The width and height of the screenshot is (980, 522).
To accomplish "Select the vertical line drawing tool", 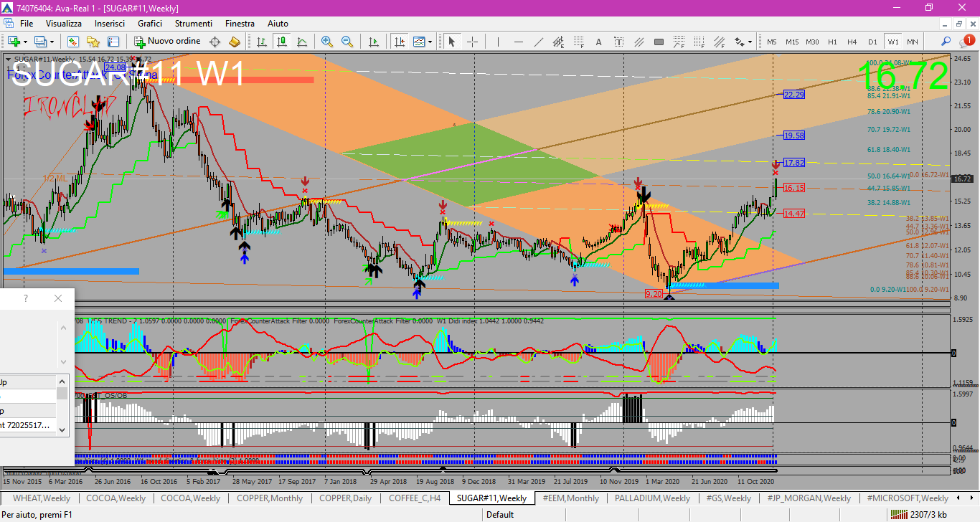I will [499, 42].
